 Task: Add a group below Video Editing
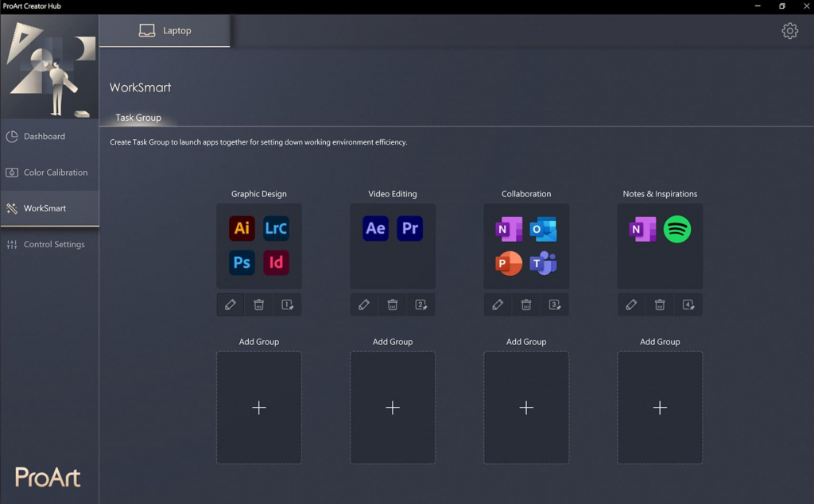click(393, 408)
